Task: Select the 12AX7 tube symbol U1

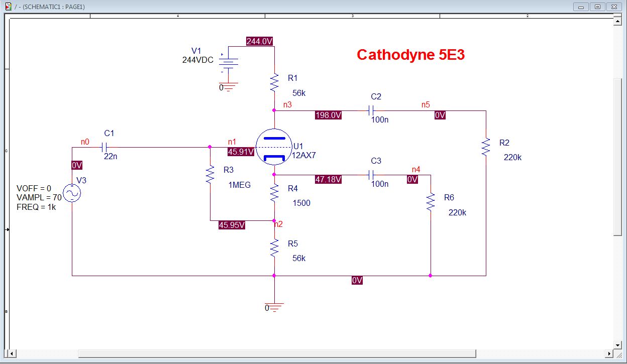Action: (274, 148)
